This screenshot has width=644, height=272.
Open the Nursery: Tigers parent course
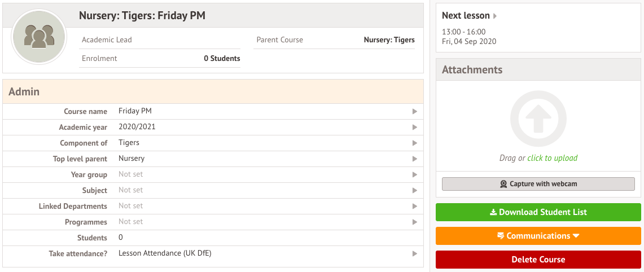pyautogui.click(x=389, y=40)
